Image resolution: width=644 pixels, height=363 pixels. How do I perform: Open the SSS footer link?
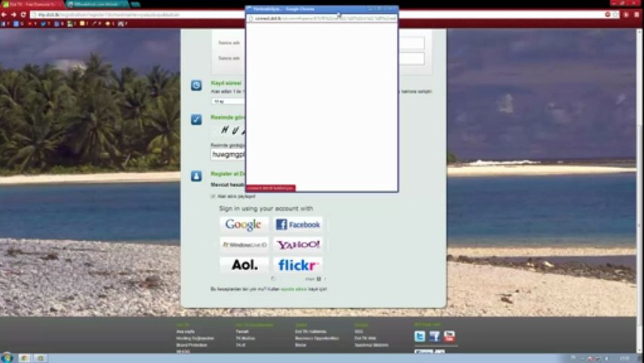[358, 332]
